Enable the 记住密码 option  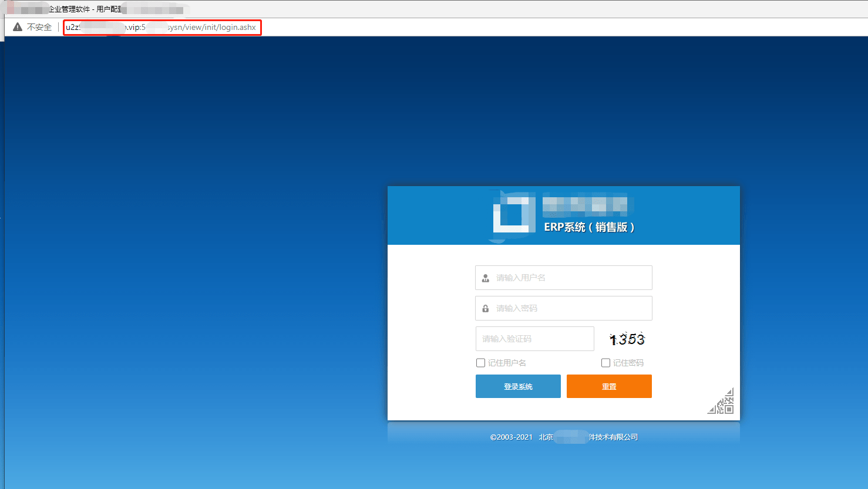tap(605, 362)
